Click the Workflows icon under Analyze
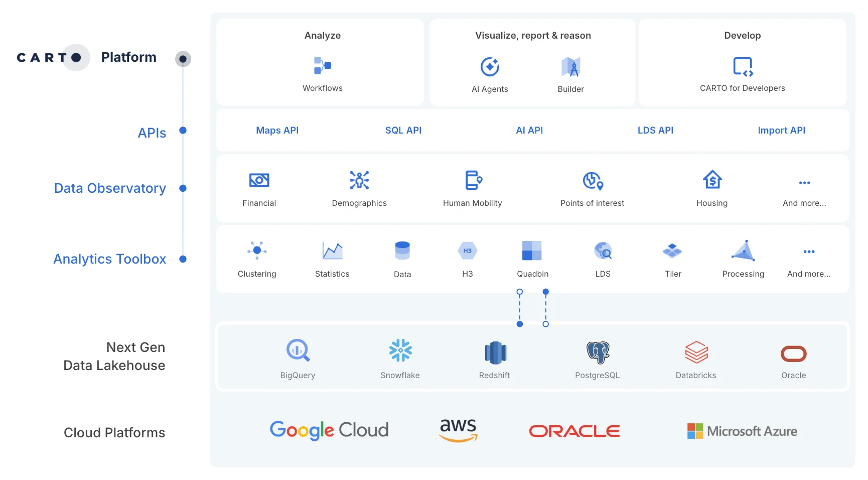 [x=323, y=66]
